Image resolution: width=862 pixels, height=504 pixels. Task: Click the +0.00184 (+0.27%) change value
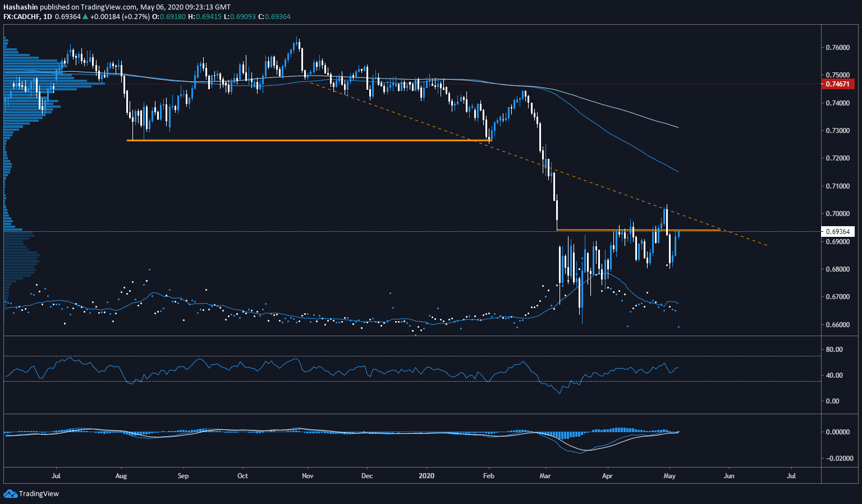(x=120, y=17)
